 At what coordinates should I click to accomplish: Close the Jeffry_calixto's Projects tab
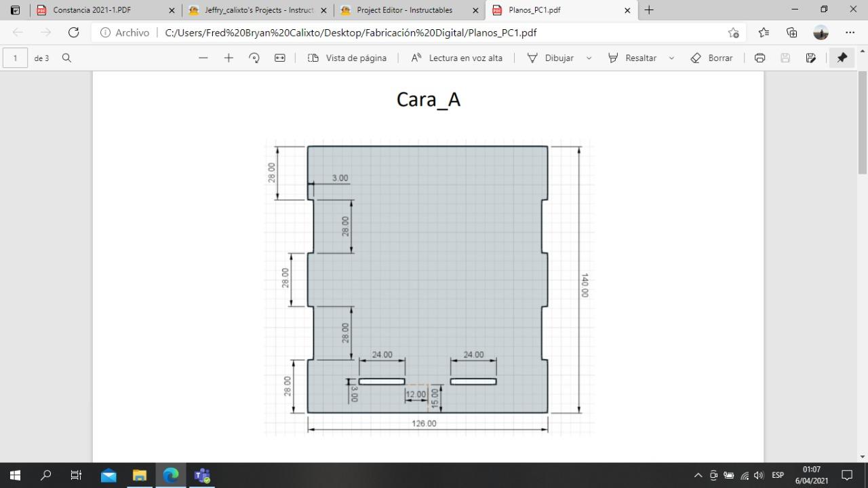tap(323, 10)
